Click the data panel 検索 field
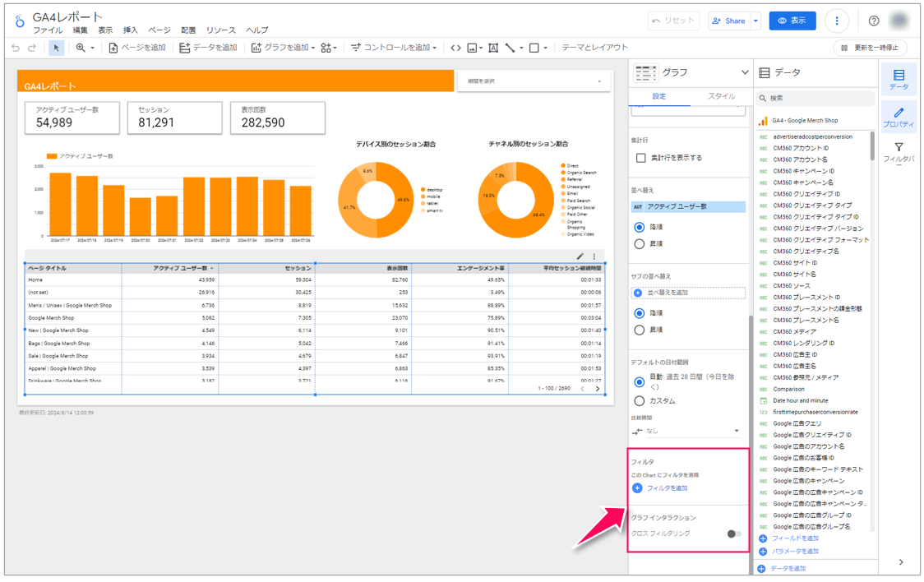This screenshot has width=924, height=582. click(x=816, y=99)
